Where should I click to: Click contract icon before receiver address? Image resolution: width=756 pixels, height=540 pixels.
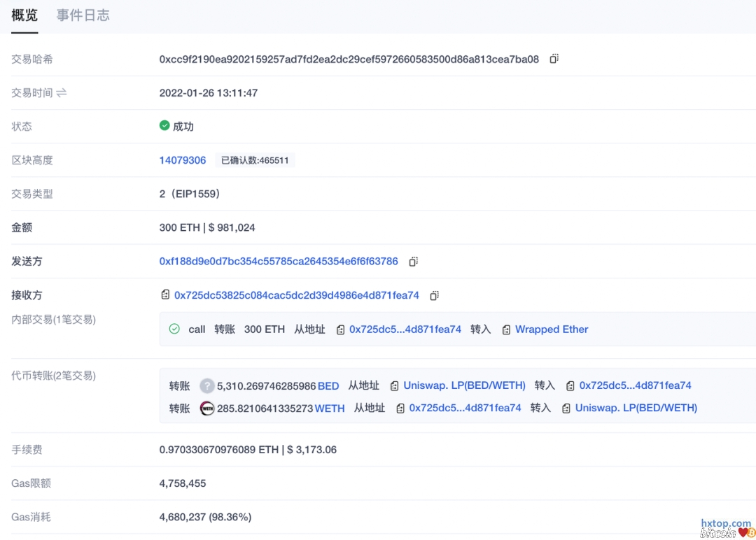point(165,295)
